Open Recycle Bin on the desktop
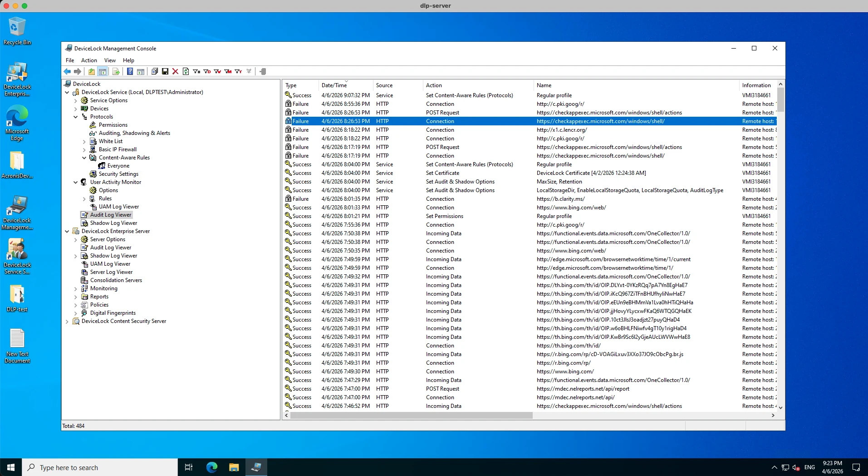This screenshot has height=476, width=868. pyautogui.click(x=17, y=31)
